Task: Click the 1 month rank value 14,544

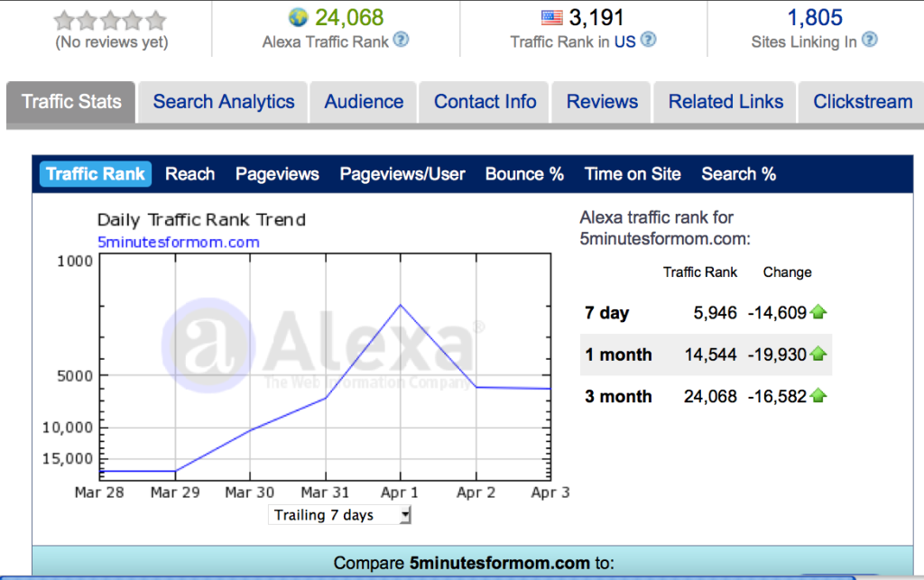Action: pyautogui.click(x=710, y=354)
